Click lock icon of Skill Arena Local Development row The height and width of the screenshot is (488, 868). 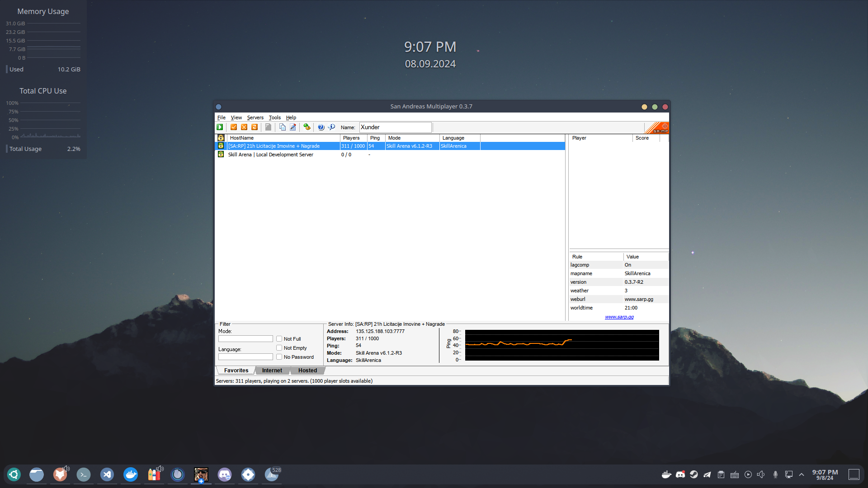221,155
